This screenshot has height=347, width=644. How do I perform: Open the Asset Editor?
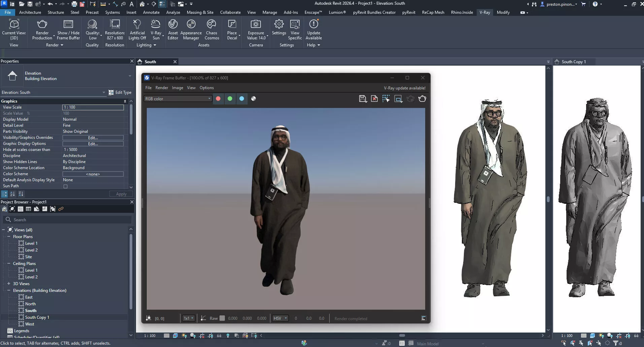173,30
